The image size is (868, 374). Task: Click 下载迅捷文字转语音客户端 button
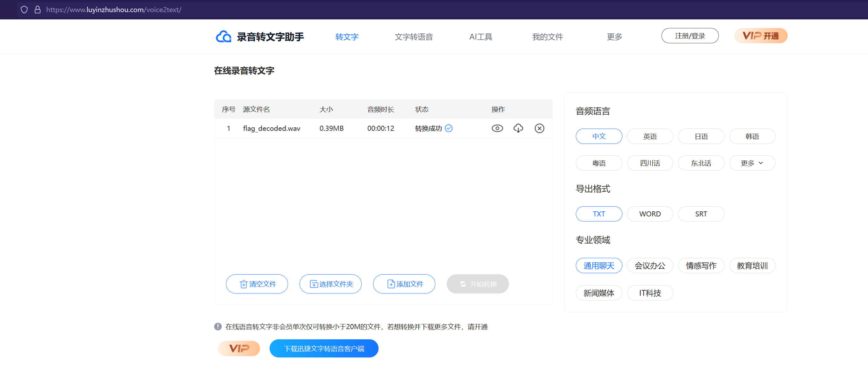324,349
